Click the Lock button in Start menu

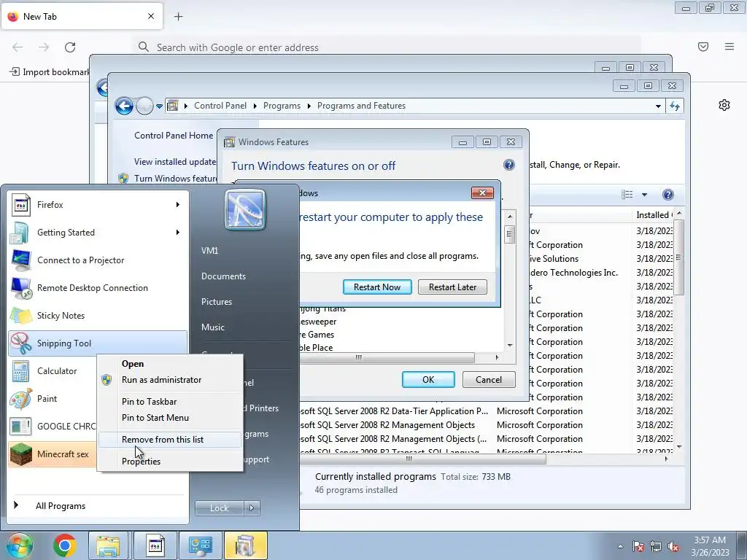coord(219,508)
